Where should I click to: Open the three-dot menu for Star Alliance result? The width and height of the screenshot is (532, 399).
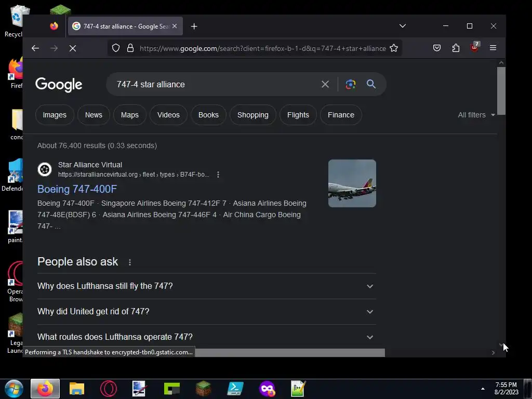(218, 175)
